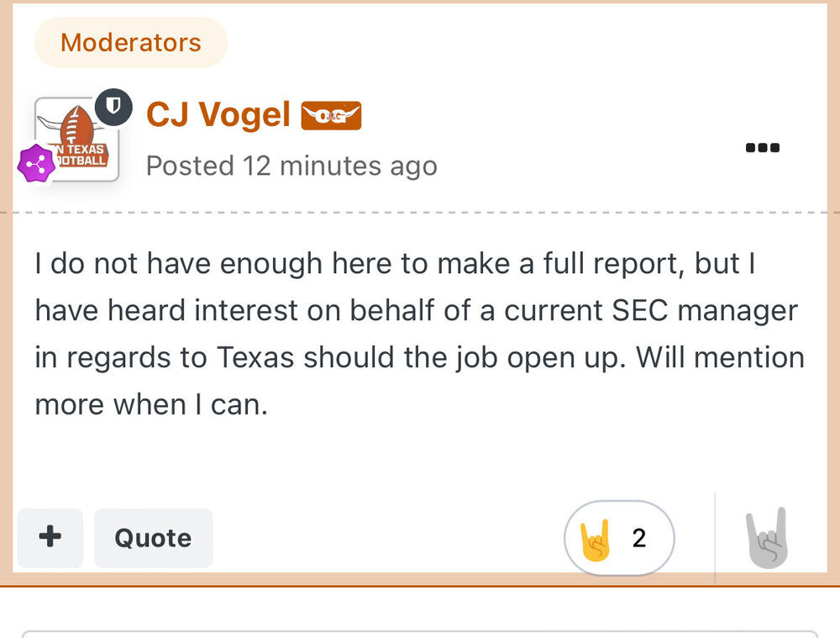This screenshot has height=638, width=840.
Task: Open the three-dot post options menu
Action: pyautogui.click(x=763, y=148)
